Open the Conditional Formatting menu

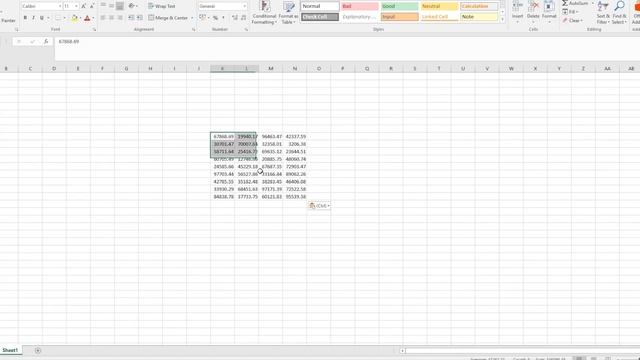(x=264, y=13)
